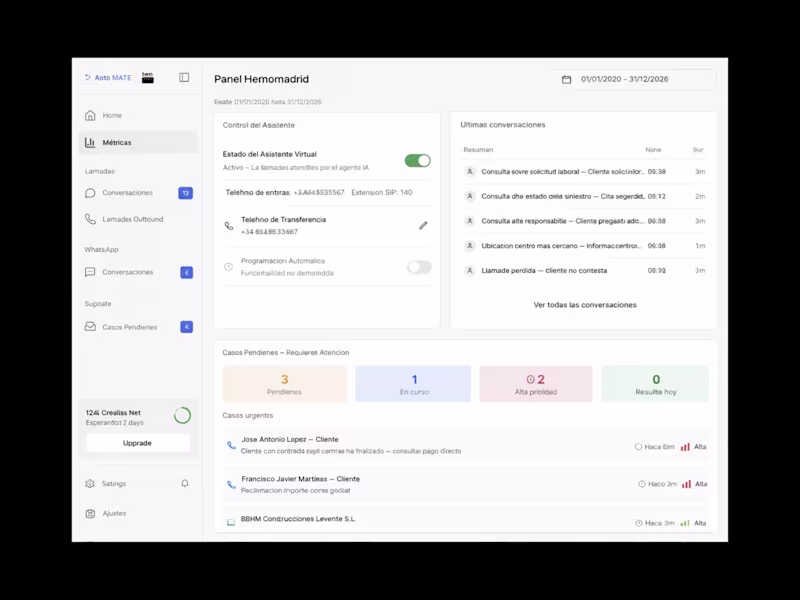Click avatar icon of Llamada perdida row
The height and width of the screenshot is (600, 800).
(x=469, y=270)
